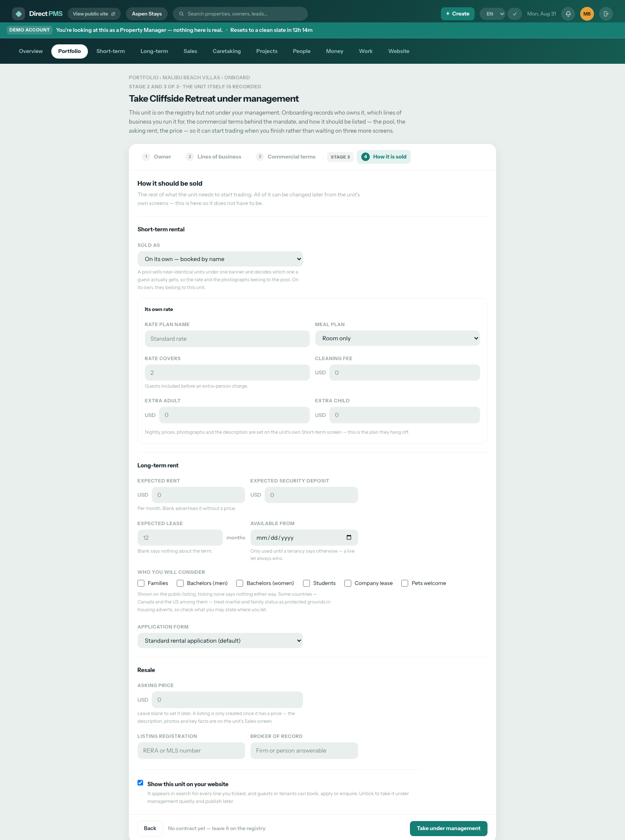
Task: Click the checkmark status icon in header
Action: pos(515,14)
